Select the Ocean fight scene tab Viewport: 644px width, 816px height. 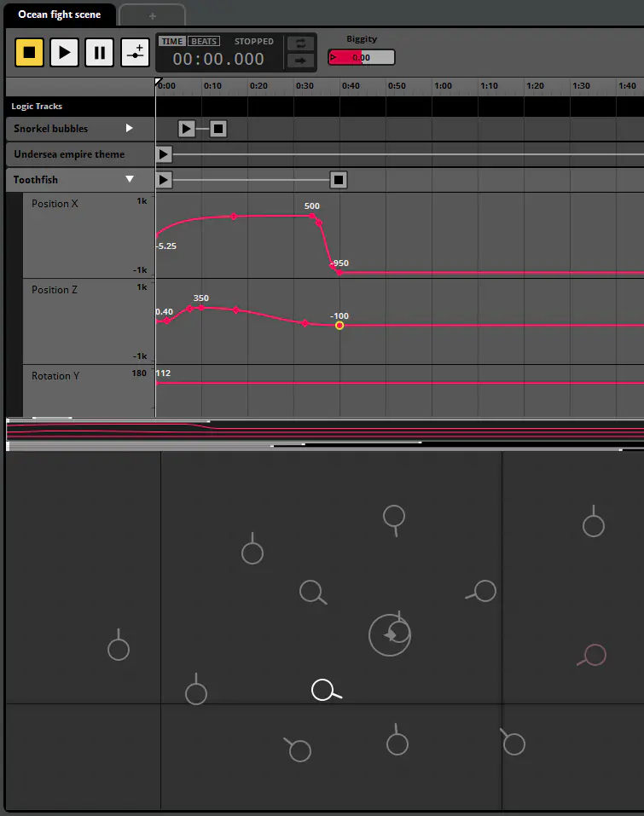pos(60,14)
